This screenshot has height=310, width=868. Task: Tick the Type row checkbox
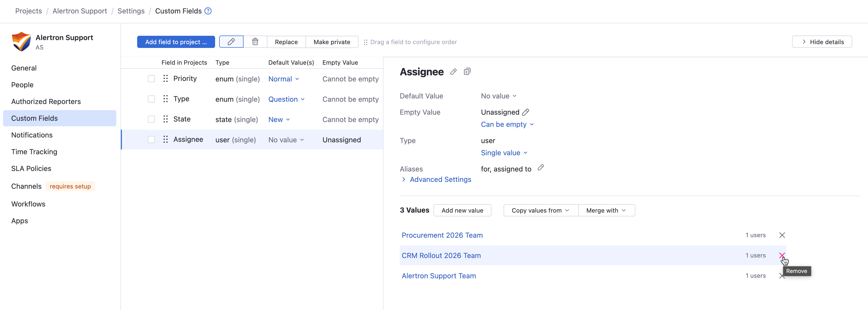pyautogui.click(x=151, y=99)
